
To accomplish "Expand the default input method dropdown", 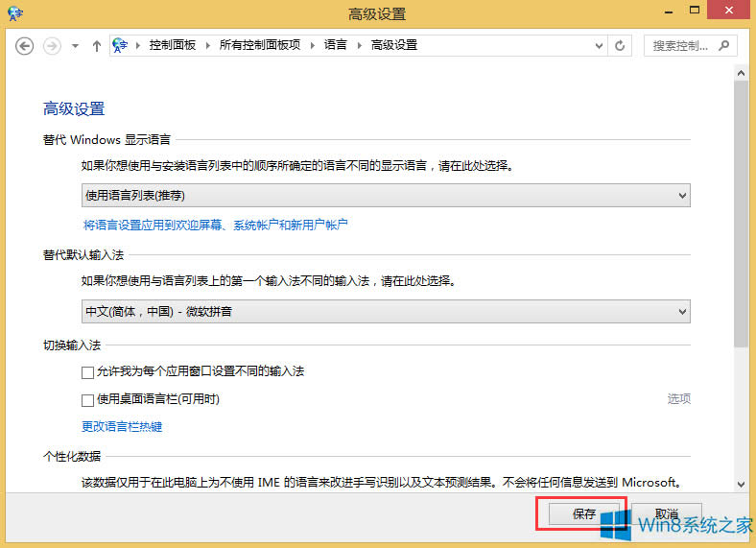I will coord(386,312).
